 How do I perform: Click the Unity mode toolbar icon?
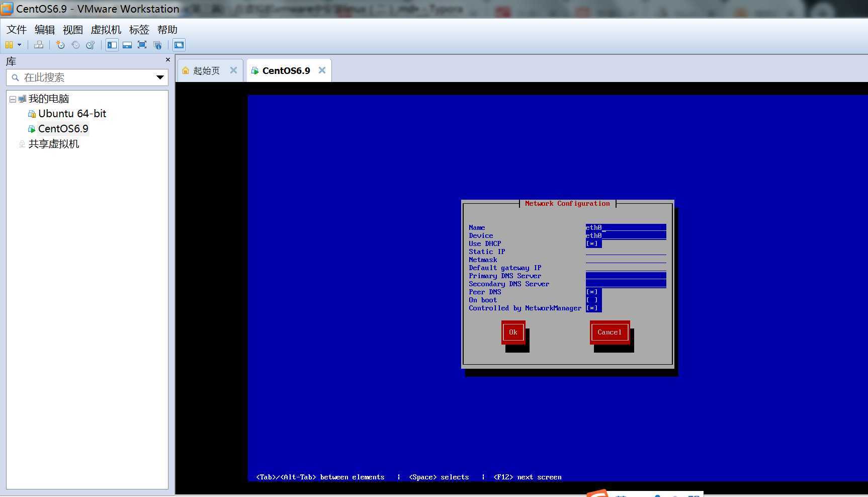tap(157, 45)
